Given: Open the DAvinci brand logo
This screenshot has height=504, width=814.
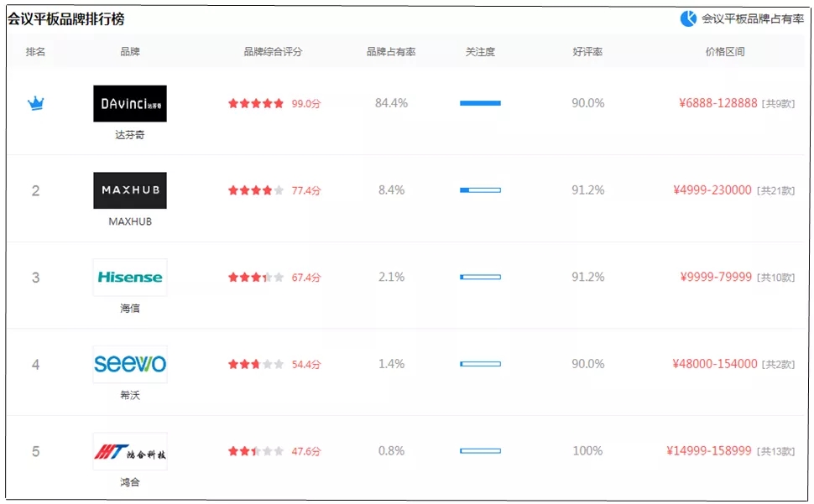Looking at the screenshot, I should [130, 103].
